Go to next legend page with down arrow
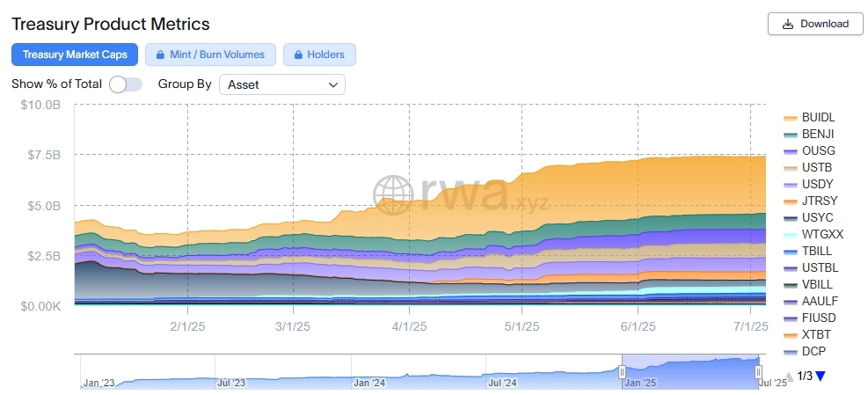Image resolution: width=868 pixels, height=395 pixels. (821, 377)
